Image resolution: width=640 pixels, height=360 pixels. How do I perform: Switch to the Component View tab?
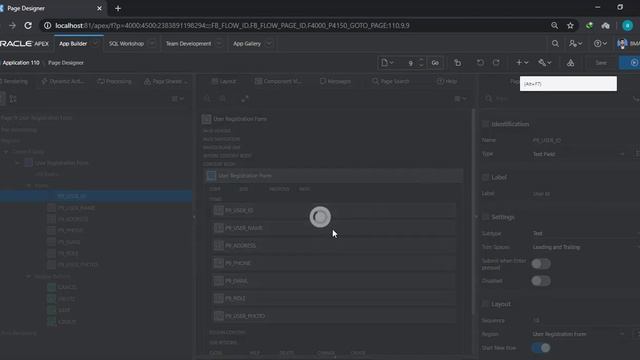(278, 81)
